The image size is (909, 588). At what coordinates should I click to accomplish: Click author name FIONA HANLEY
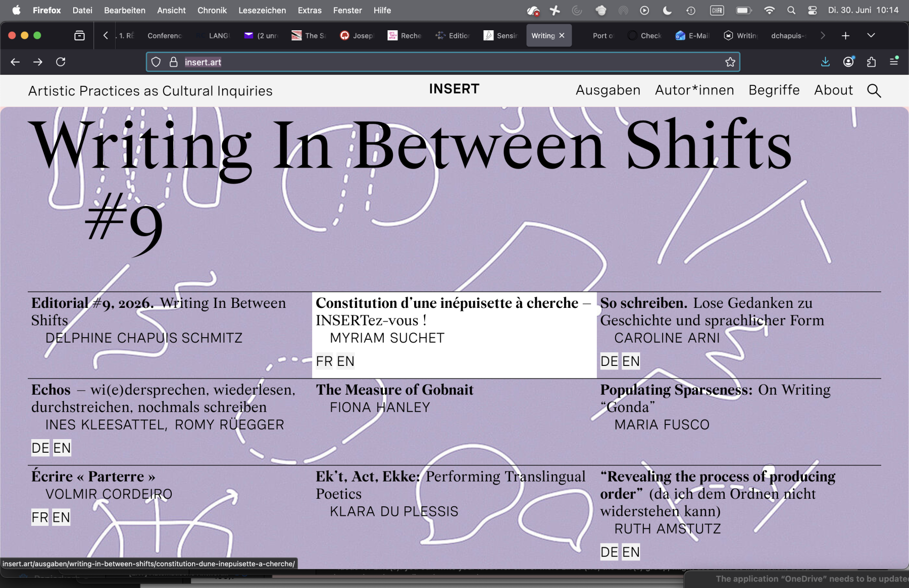(x=380, y=407)
